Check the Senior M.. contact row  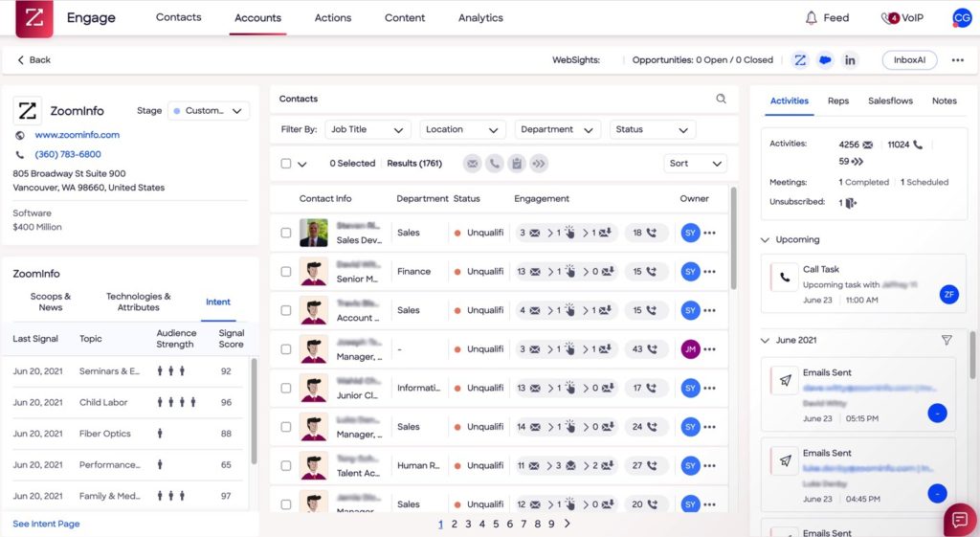[285, 272]
